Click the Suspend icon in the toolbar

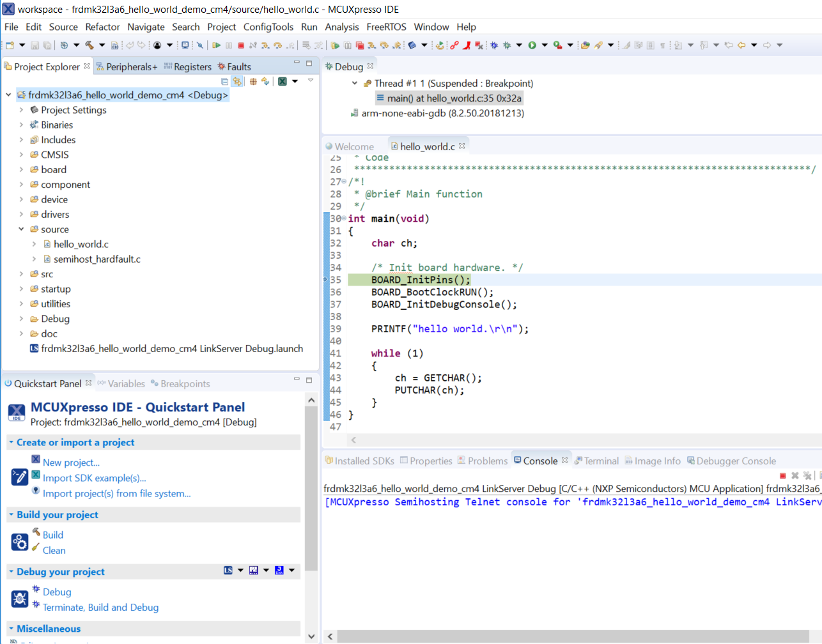pyautogui.click(x=229, y=45)
